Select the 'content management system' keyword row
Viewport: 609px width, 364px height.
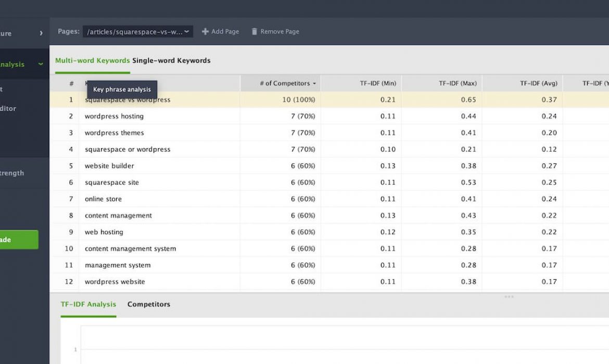pyautogui.click(x=329, y=249)
